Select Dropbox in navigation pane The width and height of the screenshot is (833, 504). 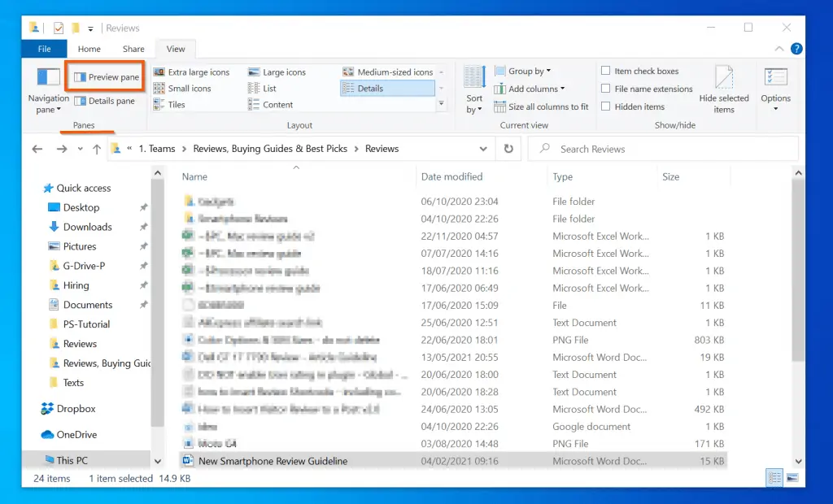click(68, 408)
